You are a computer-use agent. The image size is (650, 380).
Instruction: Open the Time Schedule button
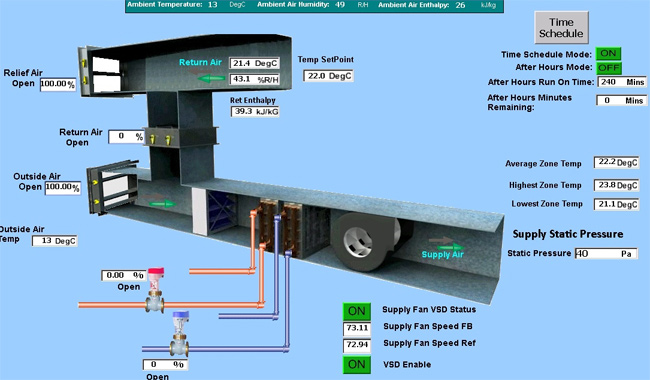point(561,27)
